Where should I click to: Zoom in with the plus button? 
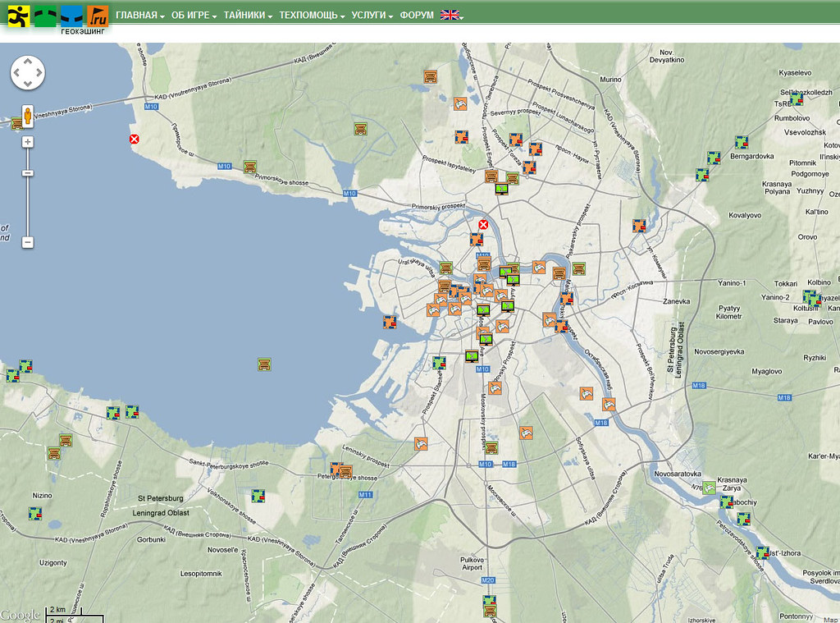(x=28, y=142)
